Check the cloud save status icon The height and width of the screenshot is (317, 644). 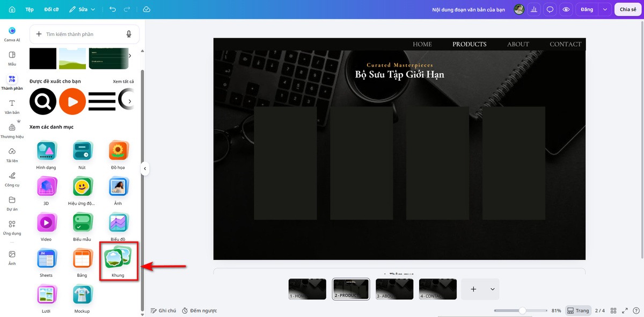click(x=147, y=9)
